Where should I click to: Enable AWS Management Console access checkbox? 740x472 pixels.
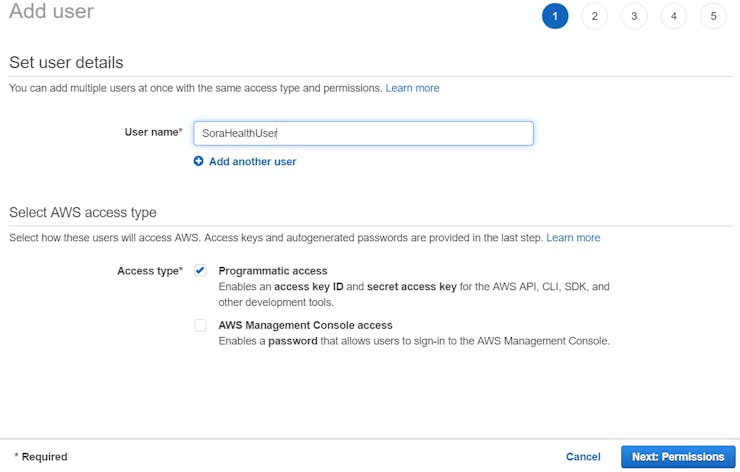(x=201, y=325)
